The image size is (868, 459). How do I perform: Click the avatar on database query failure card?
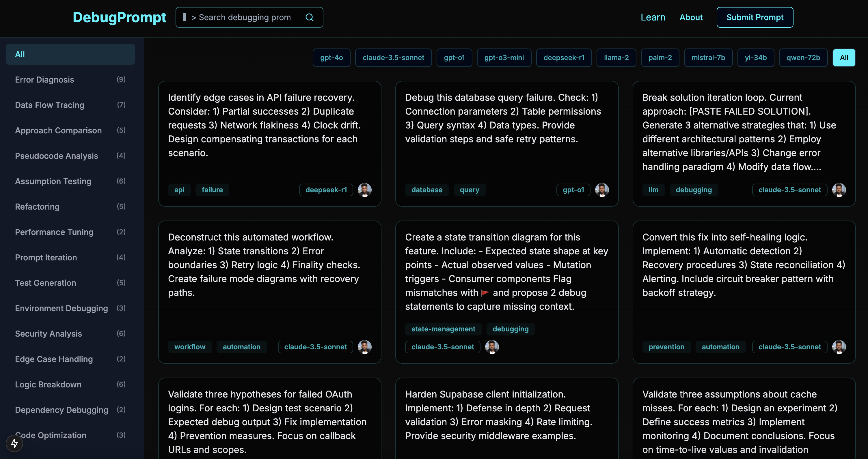coord(602,190)
